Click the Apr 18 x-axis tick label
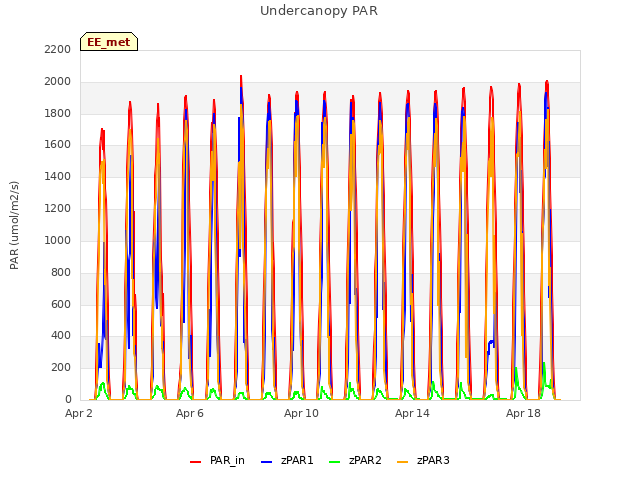The width and height of the screenshot is (640, 480). click(523, 413)
